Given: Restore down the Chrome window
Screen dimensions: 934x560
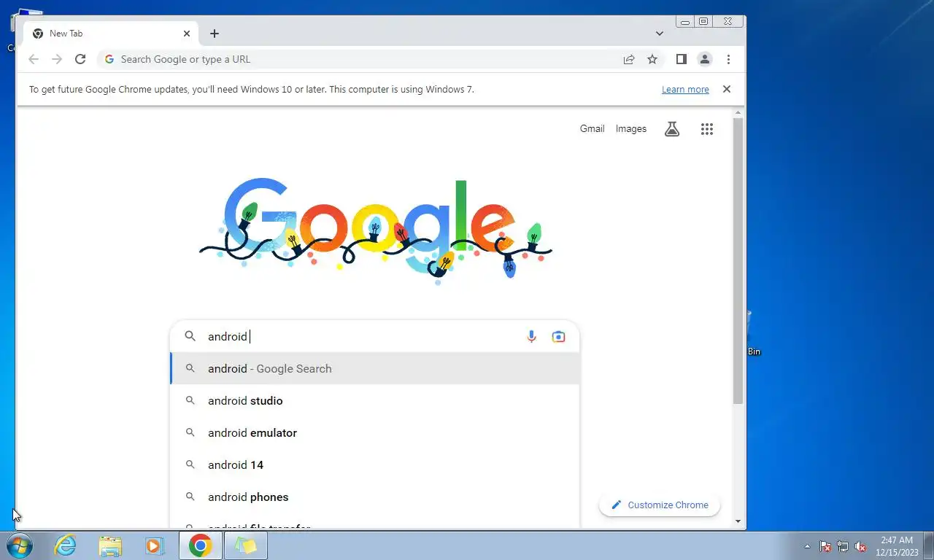Looking at the screenshot, I should pyautogui.click(x=703, y=22).
